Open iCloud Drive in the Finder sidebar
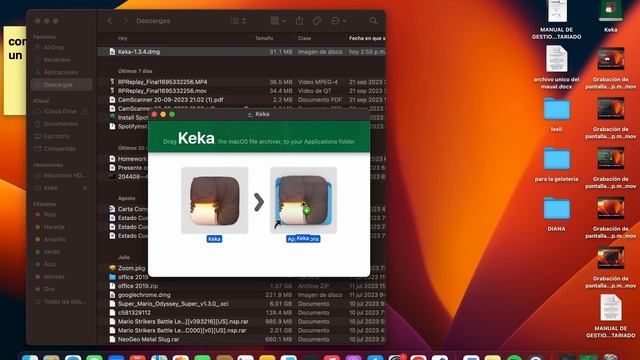 [x=60, y=111]
